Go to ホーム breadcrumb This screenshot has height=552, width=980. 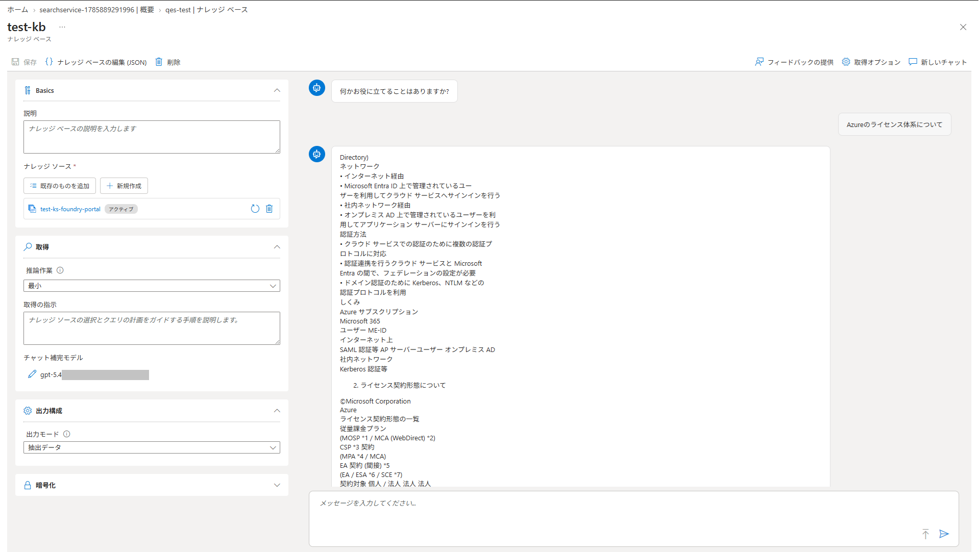tap(18, 10)
